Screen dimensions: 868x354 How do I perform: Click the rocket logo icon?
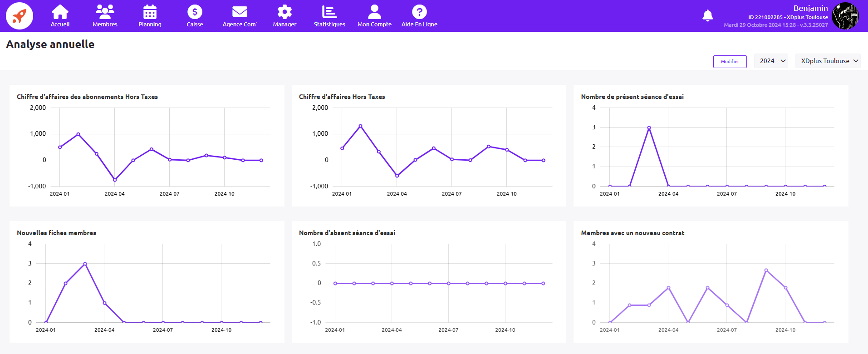tap(19, 16)
